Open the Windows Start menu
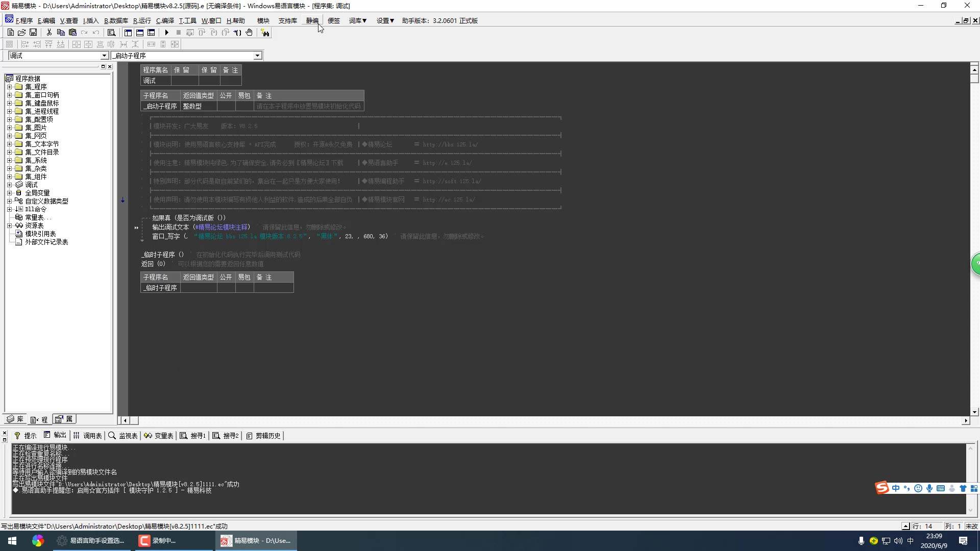 click(12, 540)
